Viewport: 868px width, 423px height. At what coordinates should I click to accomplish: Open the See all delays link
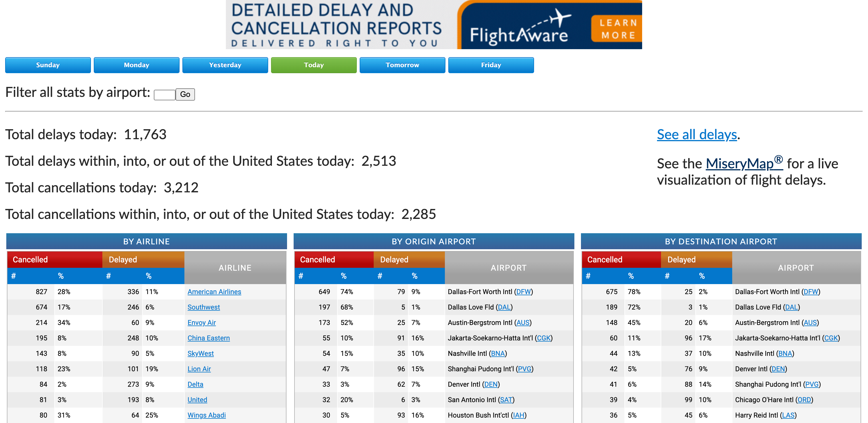coord(697,135)
